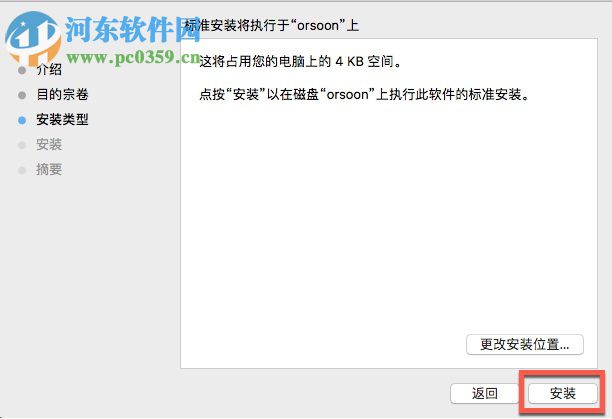The image size is (612, 419).
Task: Click the 安装 button in the red box
Action: click(x=562, y=393)
